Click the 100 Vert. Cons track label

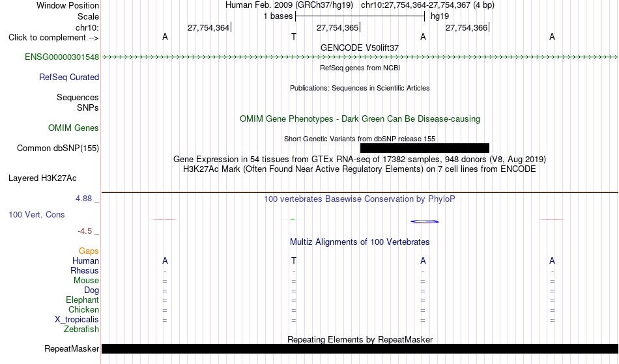tap(36, 214)
